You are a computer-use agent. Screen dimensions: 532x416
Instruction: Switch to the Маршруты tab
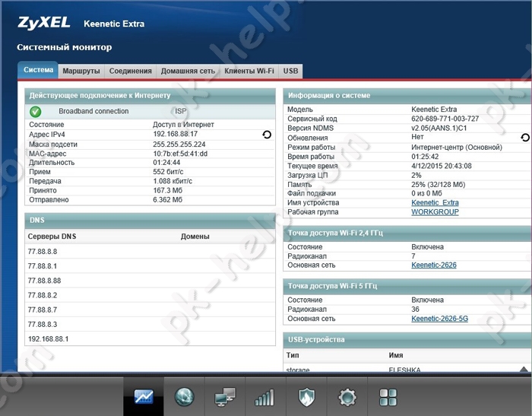point(81,71)
